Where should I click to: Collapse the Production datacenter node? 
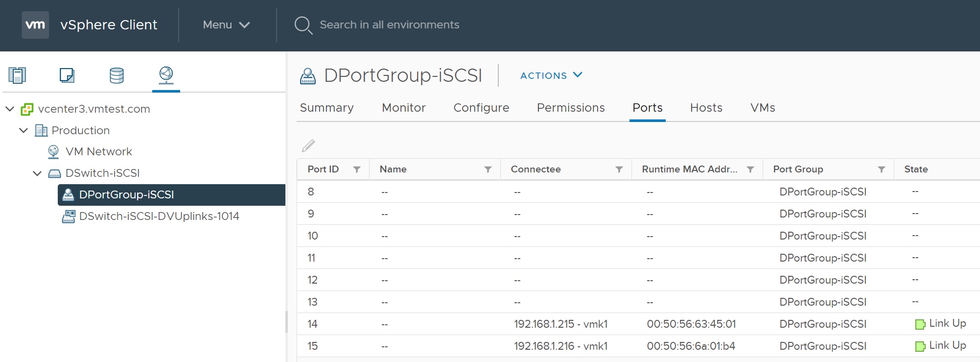23,130
